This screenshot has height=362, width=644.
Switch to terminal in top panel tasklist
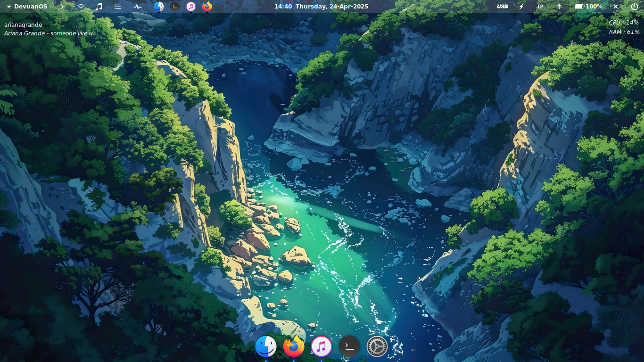175,7
